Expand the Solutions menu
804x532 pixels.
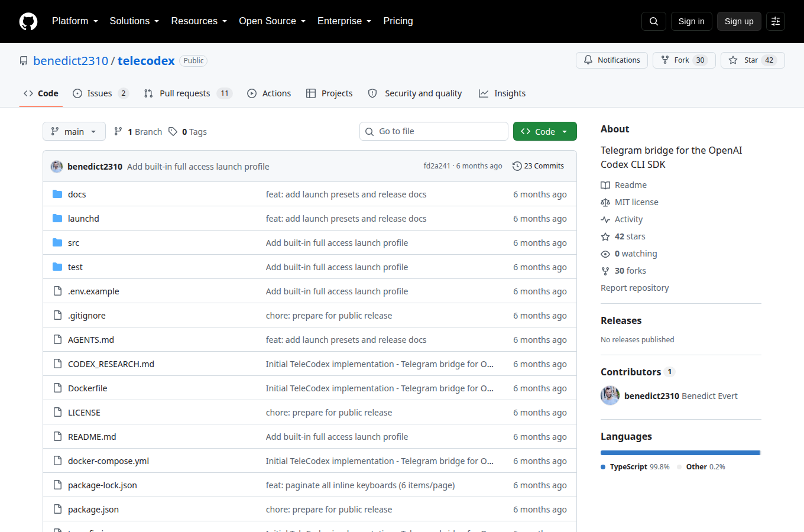pyautogui.click(x=134, y=21)
